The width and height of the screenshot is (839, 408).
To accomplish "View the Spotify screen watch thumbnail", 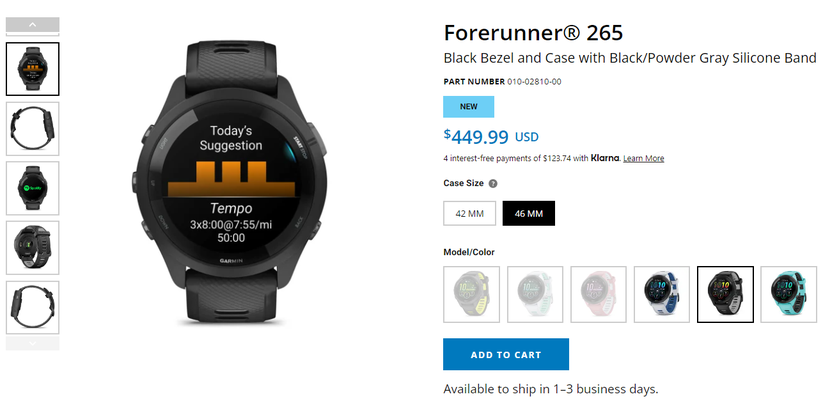I will pos(33,188).
